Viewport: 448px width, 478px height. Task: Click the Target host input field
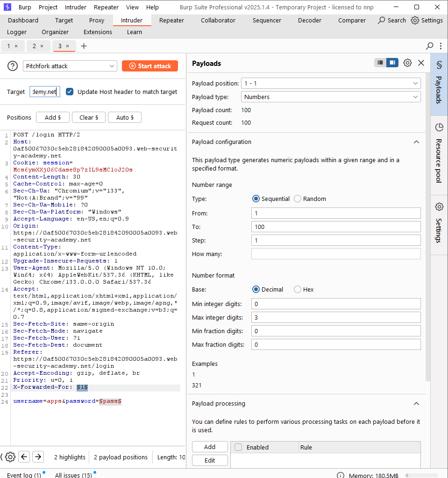(45, 92)
